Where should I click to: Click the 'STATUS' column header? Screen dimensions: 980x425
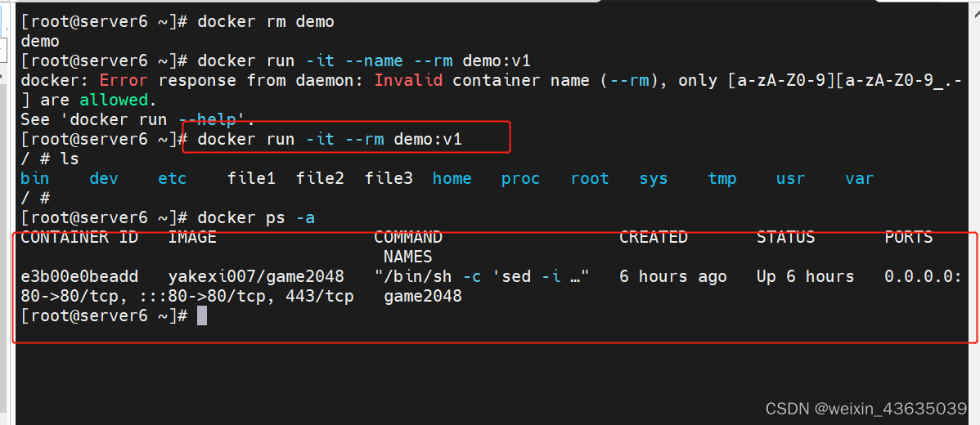786,237
